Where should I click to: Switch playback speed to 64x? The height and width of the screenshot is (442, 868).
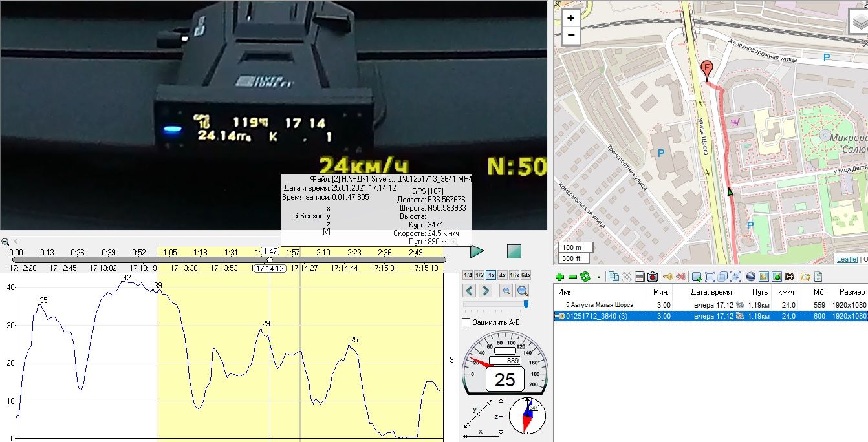(x=526, y=275)
